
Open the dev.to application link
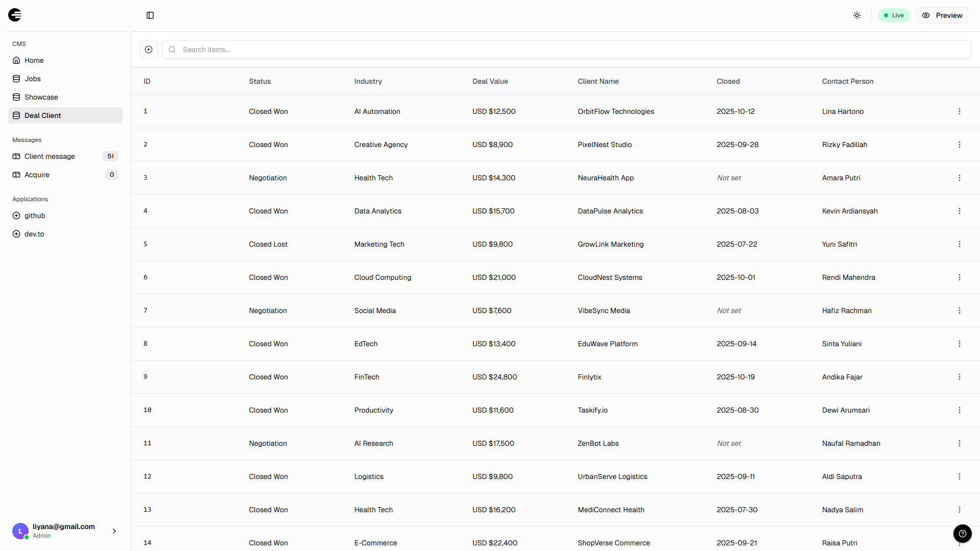[34, 234]
